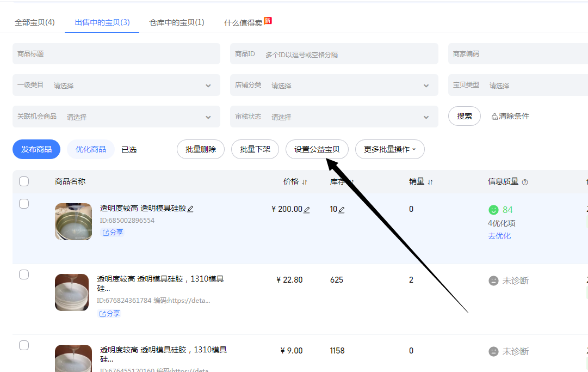This screenshot has height=372, width=588.
Task: Switch to the 仓库中的宝贝 tab
Action: (x=175, y=22)
